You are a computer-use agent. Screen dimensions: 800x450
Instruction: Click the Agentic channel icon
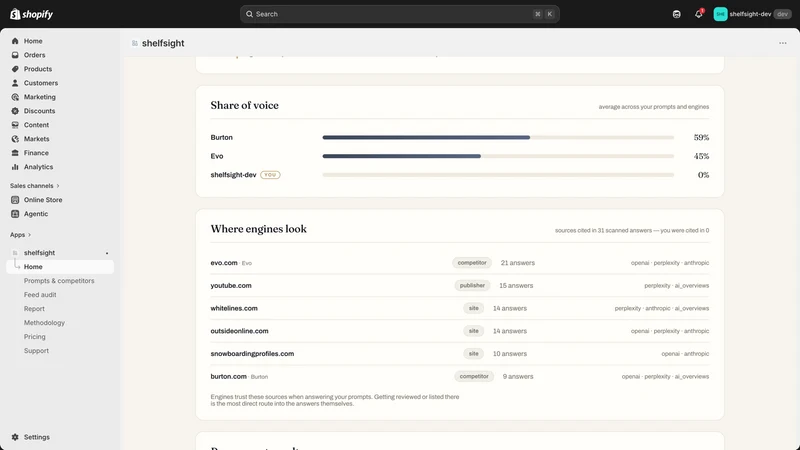(15, 214)
